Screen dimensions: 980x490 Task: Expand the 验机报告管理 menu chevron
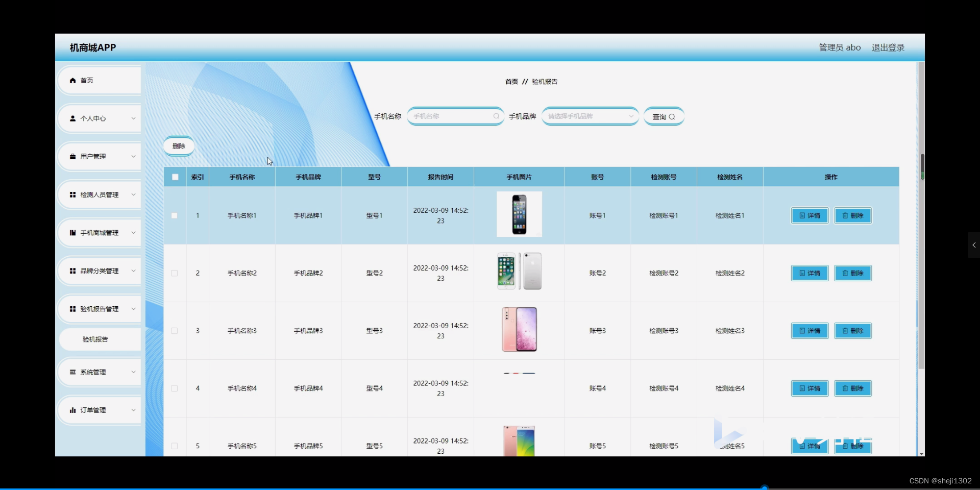tap(133, 309)
